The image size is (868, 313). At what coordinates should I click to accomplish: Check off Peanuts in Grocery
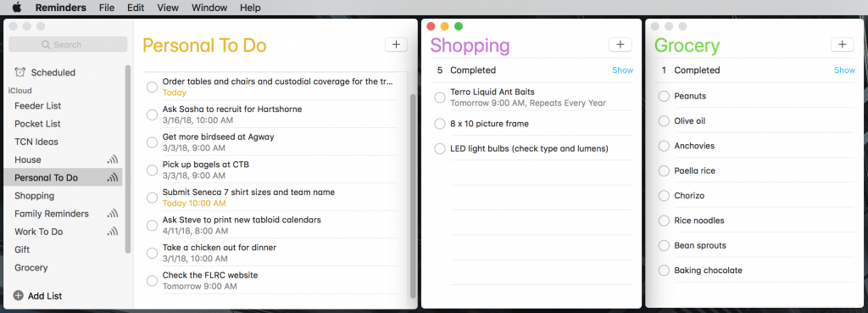[664, 96]
